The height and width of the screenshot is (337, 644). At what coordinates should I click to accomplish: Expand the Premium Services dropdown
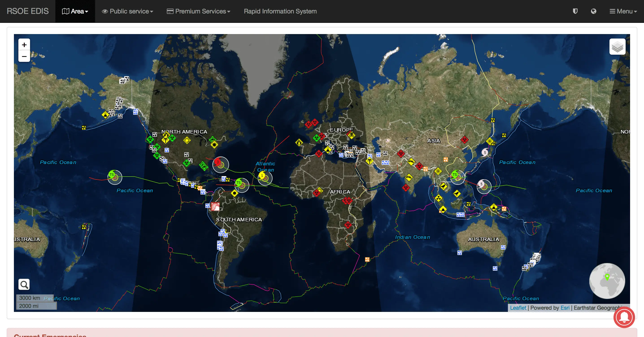pyautogui.click(x=198, y=11)
